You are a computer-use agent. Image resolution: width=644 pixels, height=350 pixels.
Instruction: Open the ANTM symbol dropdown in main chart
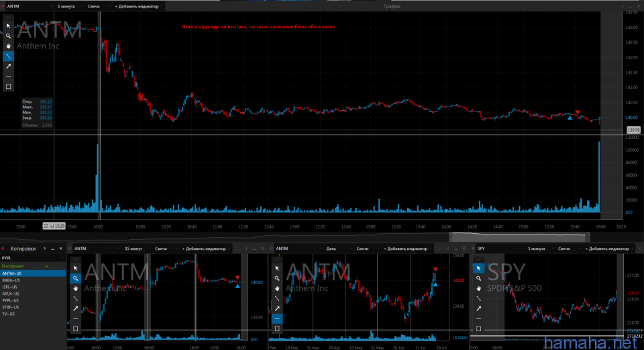point(30,6)
